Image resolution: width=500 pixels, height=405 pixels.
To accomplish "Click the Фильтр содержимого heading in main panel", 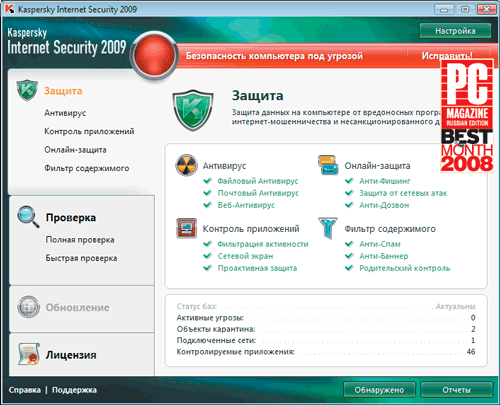I will (x=390, y=229).
